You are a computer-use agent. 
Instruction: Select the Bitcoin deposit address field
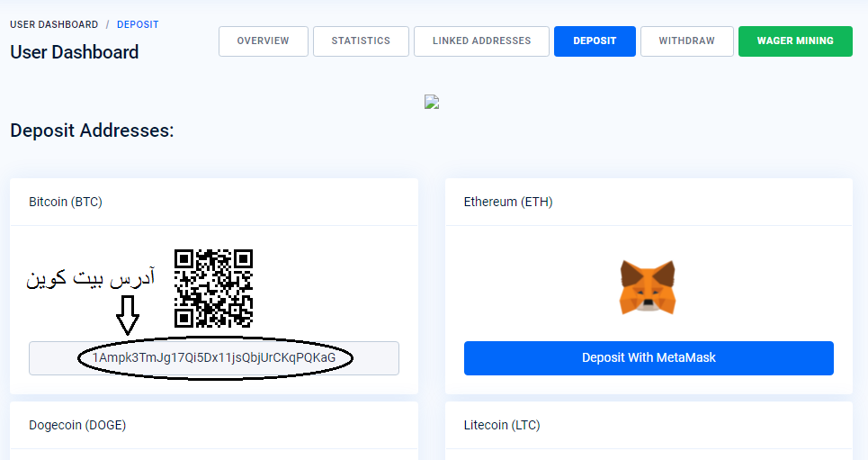coord(214,358)
